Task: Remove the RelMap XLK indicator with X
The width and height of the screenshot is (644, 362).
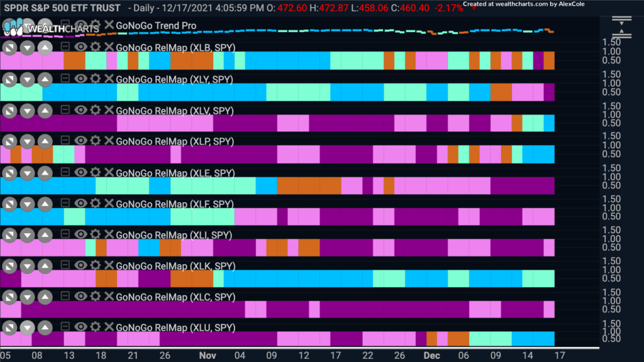Action: (x=109, y=265)
